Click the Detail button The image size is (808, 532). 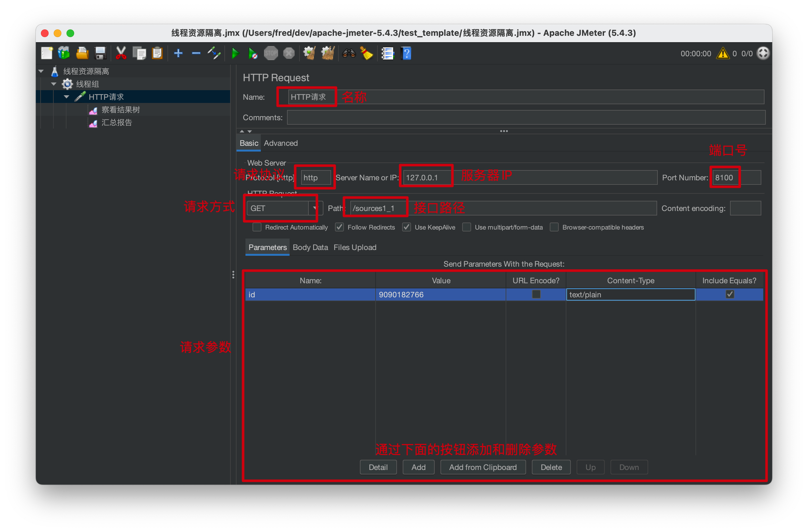(x=378, y=467)
